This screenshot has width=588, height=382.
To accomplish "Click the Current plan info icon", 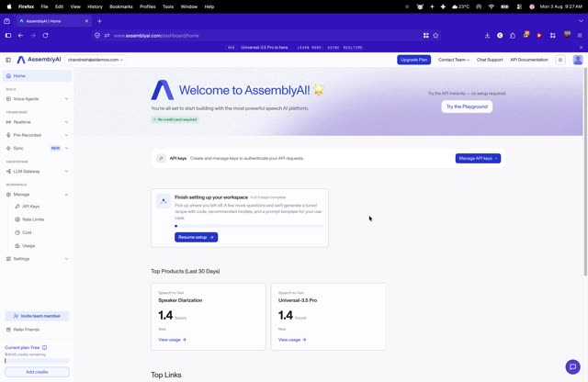I will pyautogui.click(x=45, y=347).
